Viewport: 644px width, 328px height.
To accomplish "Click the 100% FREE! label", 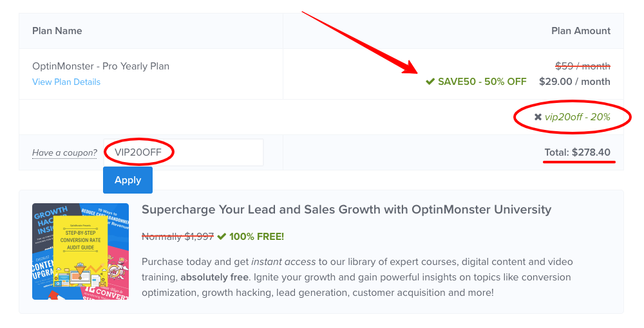I will pyautogui.click(x=256, y=237).
